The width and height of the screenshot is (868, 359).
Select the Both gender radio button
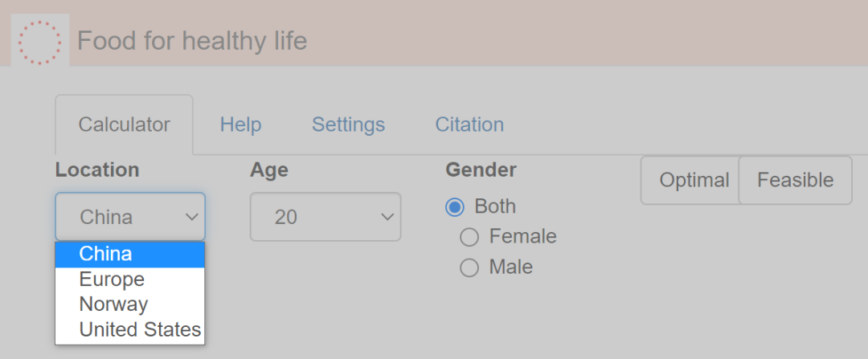click(x=455, y=207)
